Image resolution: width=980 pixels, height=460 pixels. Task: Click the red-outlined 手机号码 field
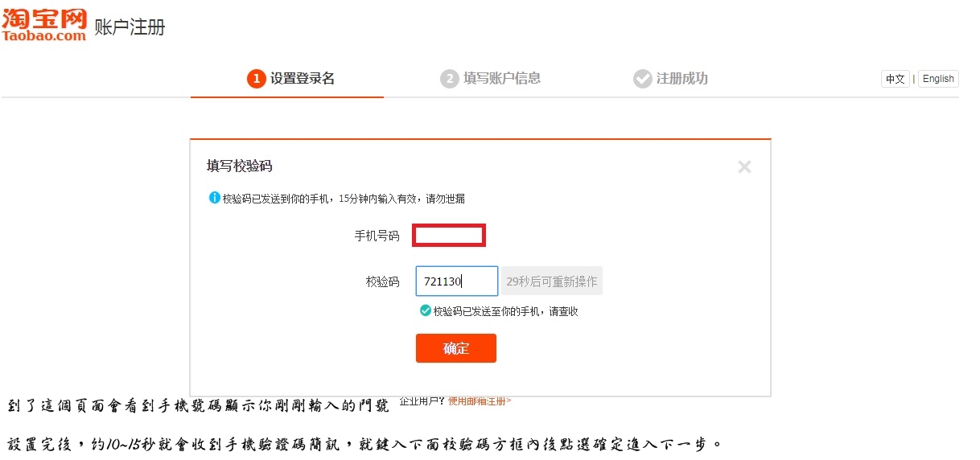(449, 236)
